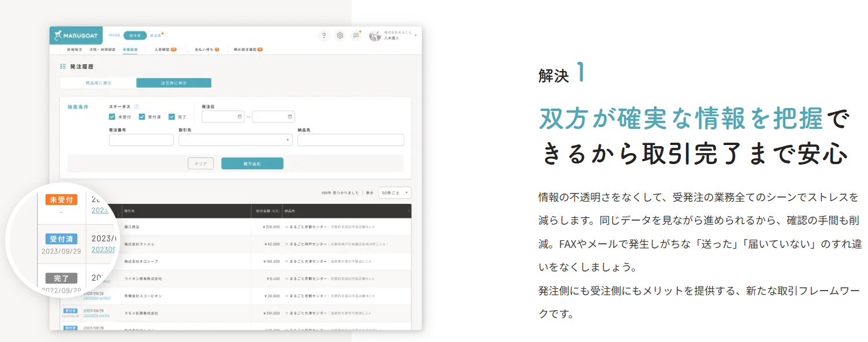Click the 絞り込む filter button
868x342 pixels.
coord(252,163)
